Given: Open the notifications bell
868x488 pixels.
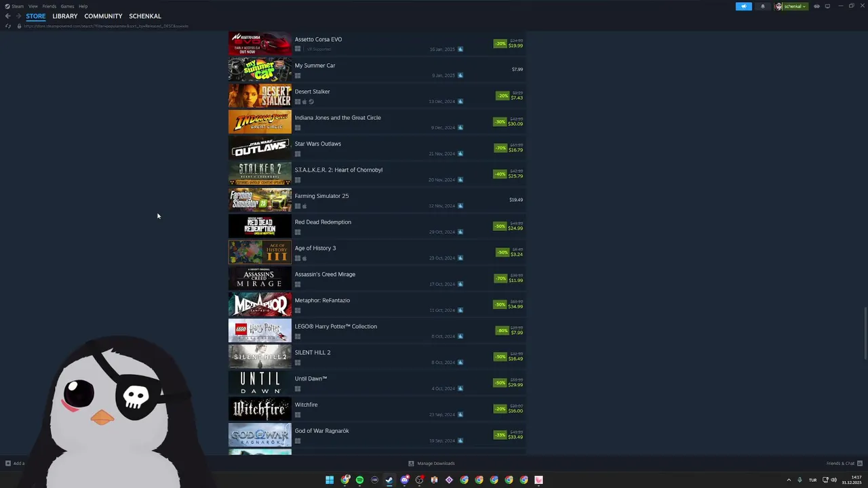Looking at the screenshot, I should pos(762,6).
